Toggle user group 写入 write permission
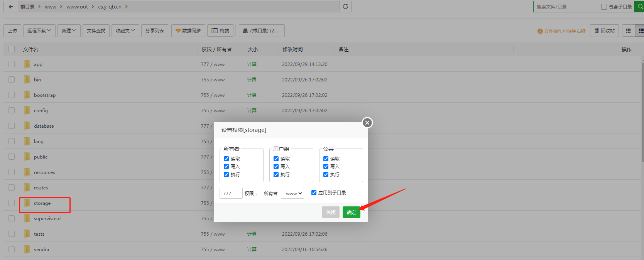The image size is (644, 260). 276,166
